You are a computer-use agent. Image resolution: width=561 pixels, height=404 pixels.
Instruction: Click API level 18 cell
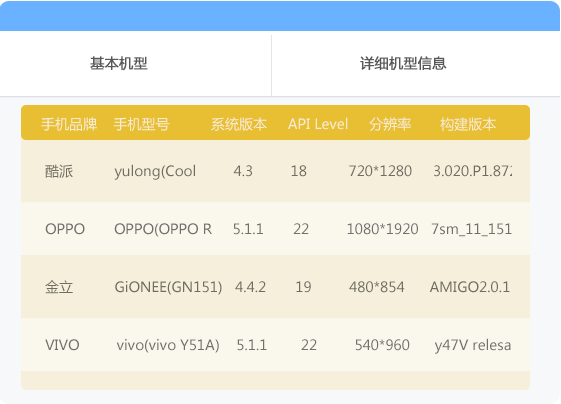pyautogui.click(x=298, y=171)
